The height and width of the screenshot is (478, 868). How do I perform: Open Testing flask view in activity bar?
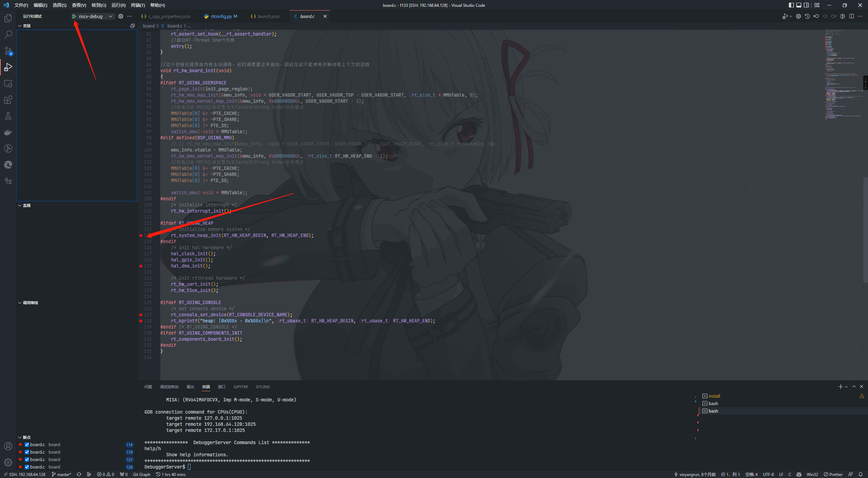(8, 116)
